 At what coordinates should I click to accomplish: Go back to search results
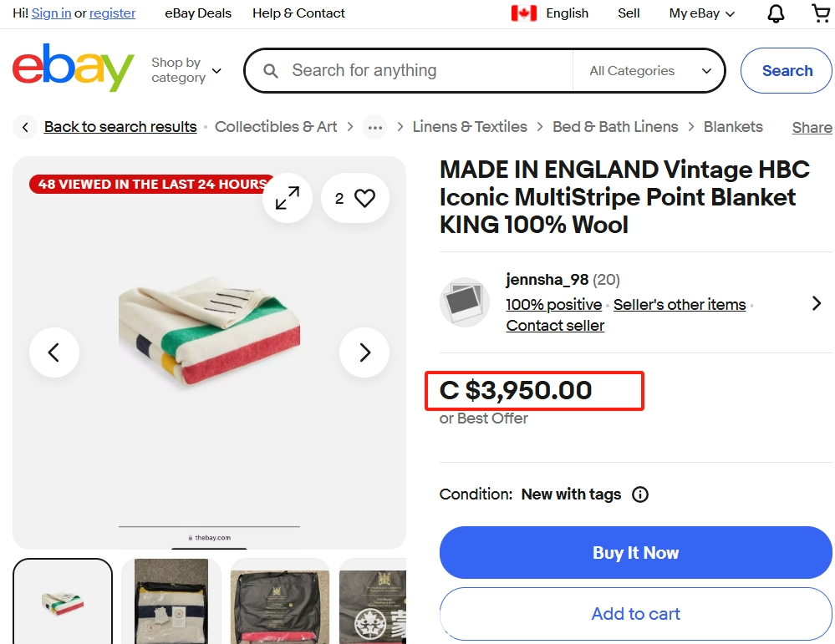[x=120, y=127]
